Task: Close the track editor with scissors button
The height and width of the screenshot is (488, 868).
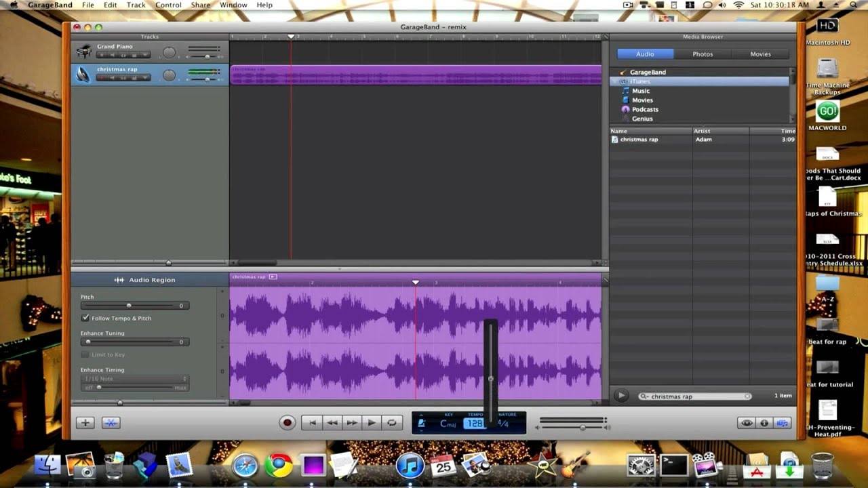Action: [111, 422]
